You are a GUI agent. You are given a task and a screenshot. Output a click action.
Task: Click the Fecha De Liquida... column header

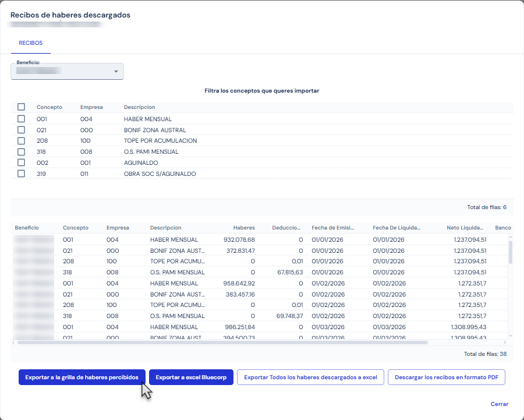(396, 228)
